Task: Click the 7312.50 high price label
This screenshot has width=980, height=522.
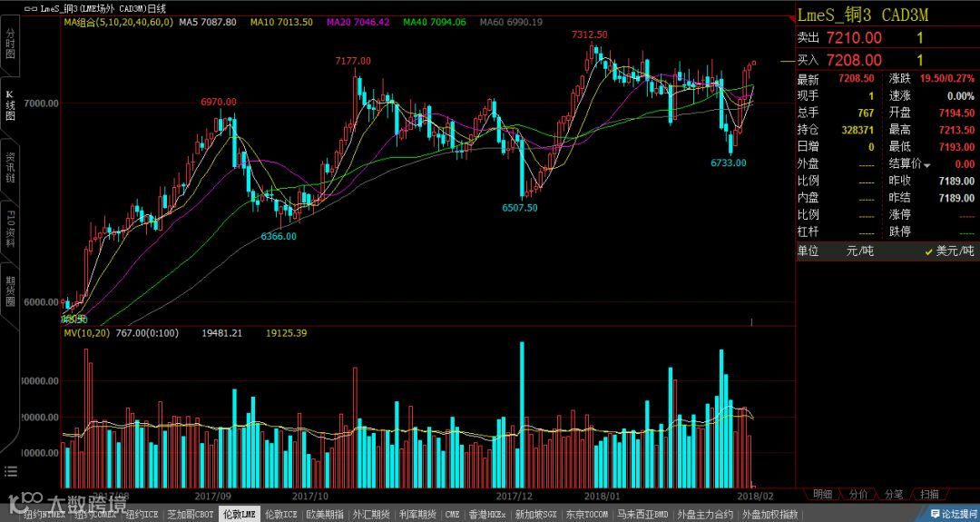Action: (x=590, y=35)
